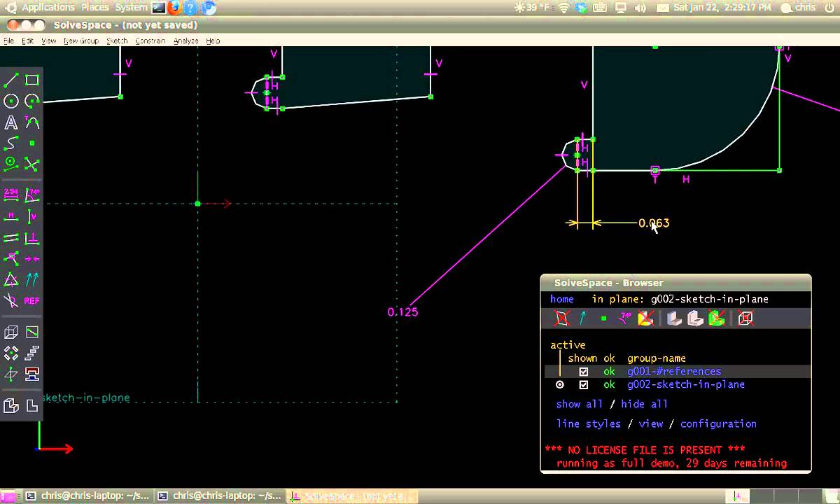Apply the horizontal constraint tool
The height and width of the screenshot is (504, 840).
(x=11, y=216)
